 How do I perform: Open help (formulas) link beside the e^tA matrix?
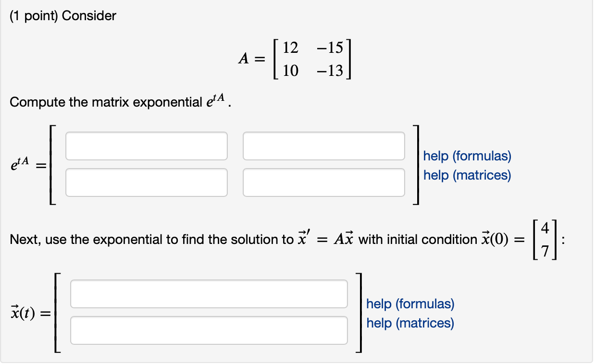pos(467,156)
